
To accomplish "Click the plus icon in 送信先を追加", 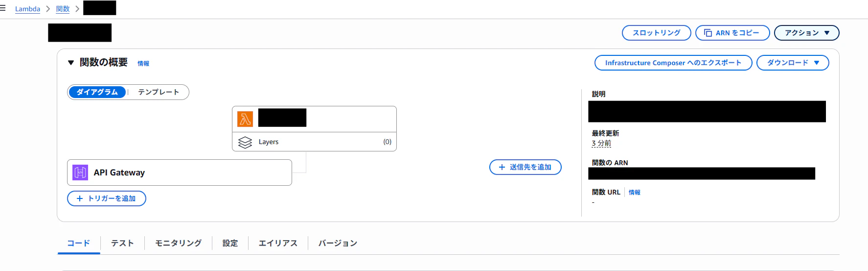I will point(502,167).
